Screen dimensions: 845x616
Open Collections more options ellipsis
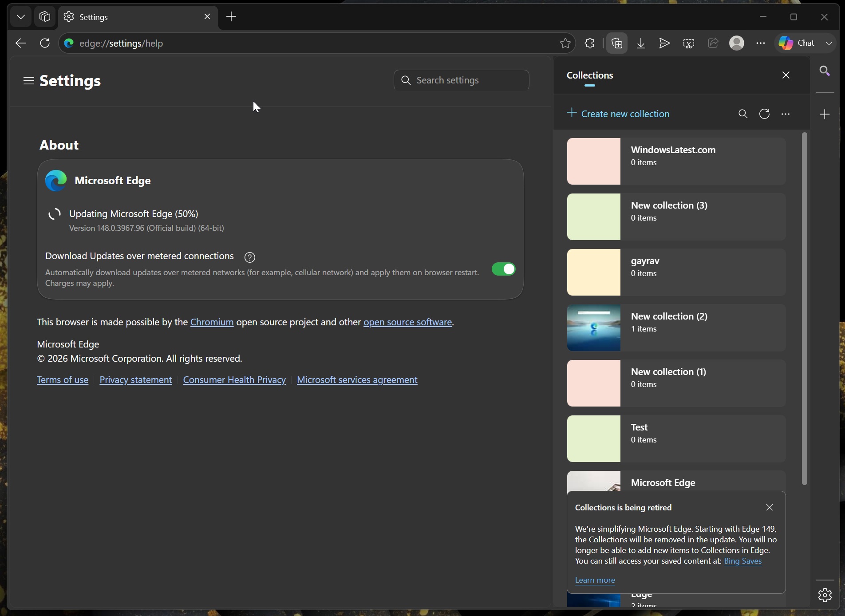click(786, 115)
